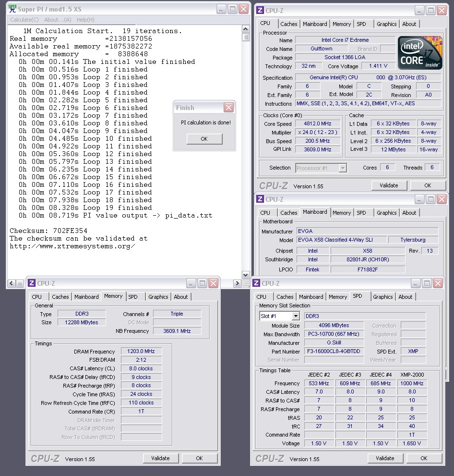
Task: Open the Processor #1 selection dropdown
Action: click(343, 168)
